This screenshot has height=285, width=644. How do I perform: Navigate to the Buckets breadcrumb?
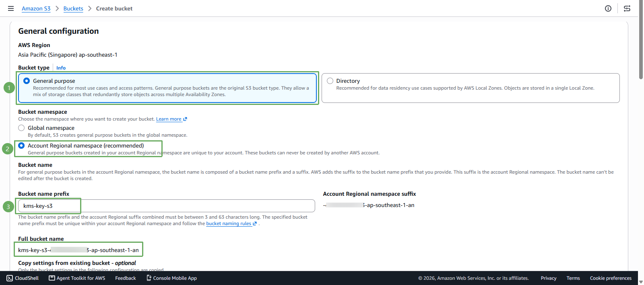point(73,8)
